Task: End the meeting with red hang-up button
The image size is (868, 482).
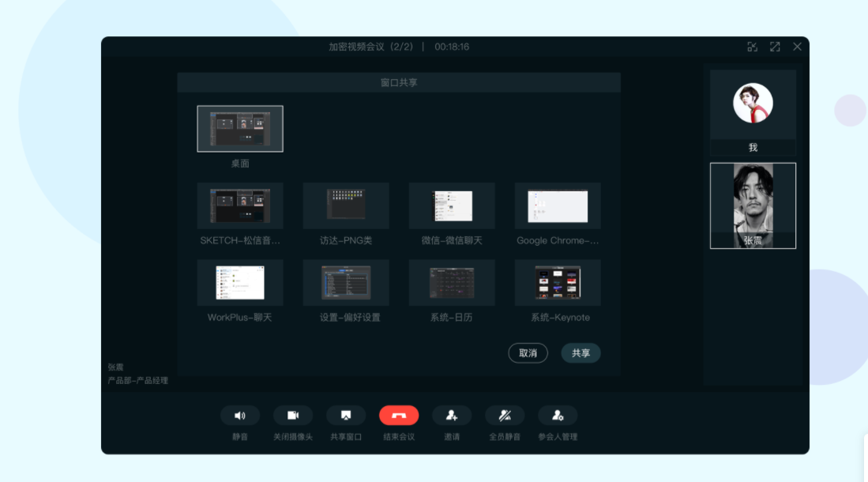Action: click(x=399, y=416)
